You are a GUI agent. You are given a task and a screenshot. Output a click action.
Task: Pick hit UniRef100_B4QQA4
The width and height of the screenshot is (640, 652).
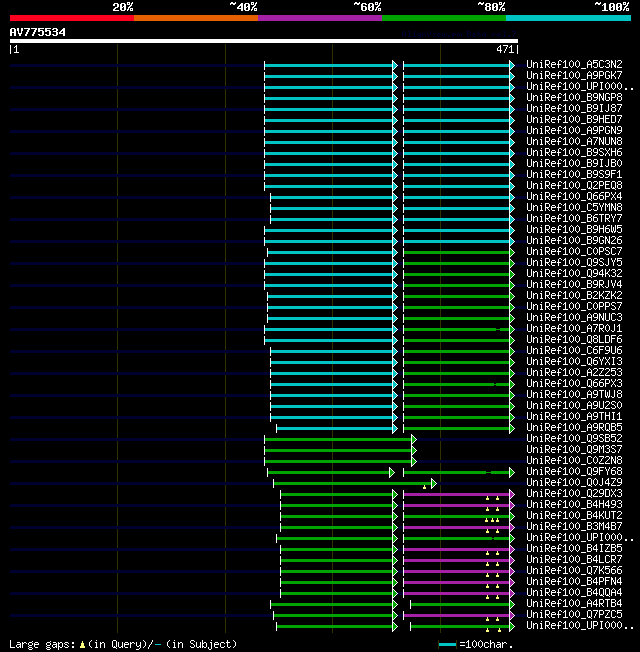pos(574,593)
